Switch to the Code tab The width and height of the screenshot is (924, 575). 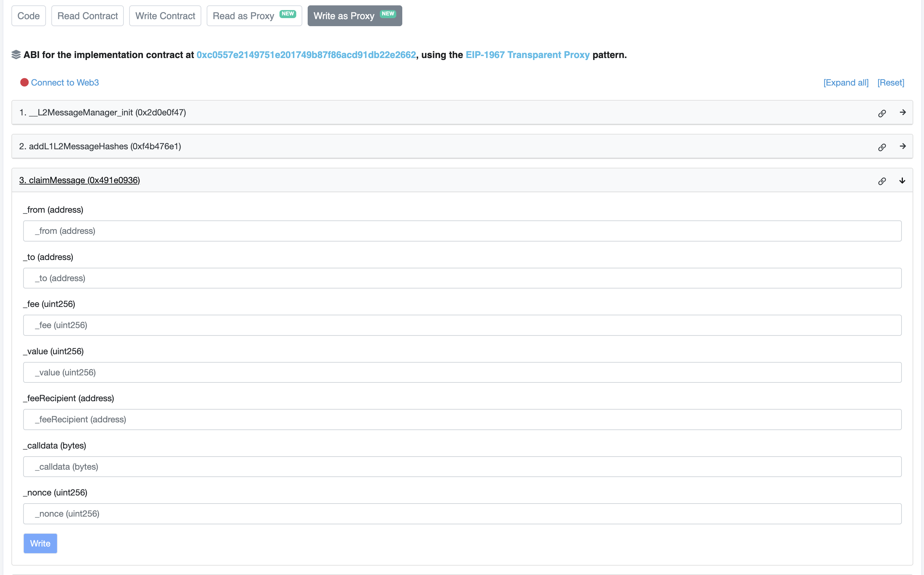click(29, 15)
